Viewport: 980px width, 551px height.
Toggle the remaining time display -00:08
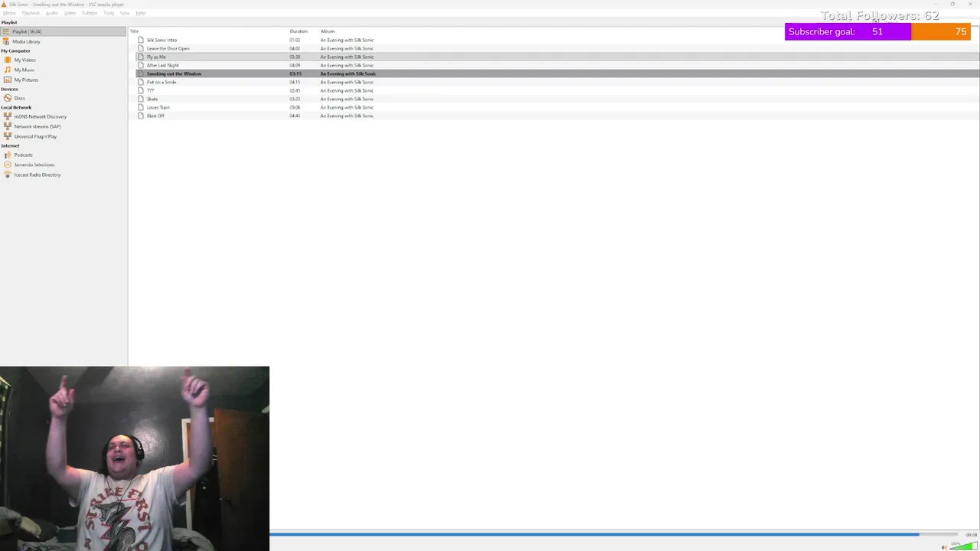click(972, 534)
